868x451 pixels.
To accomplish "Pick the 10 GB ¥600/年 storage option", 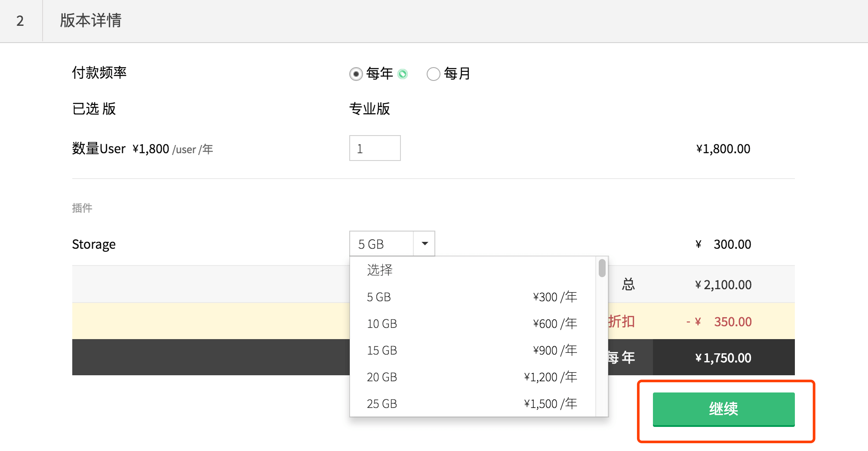I will tap(471, 324).
